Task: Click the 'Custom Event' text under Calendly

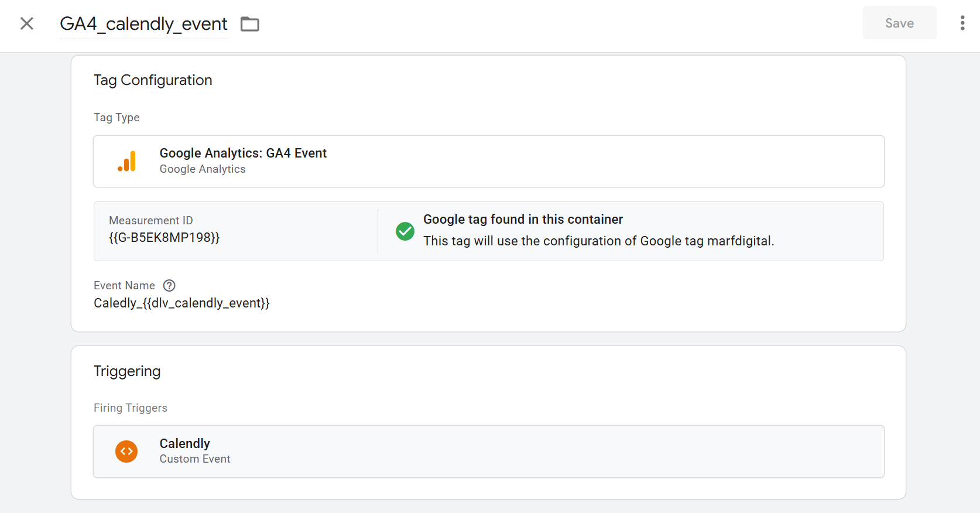Action: click(x=195, y=459)
